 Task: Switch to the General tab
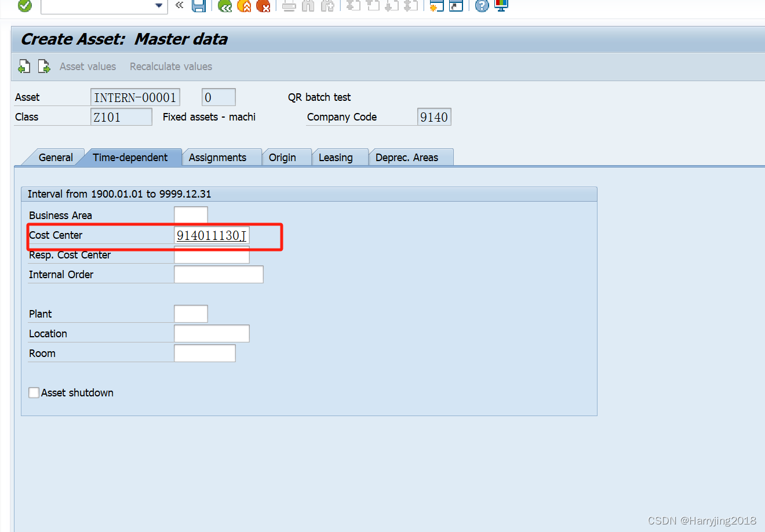point(55,158)
